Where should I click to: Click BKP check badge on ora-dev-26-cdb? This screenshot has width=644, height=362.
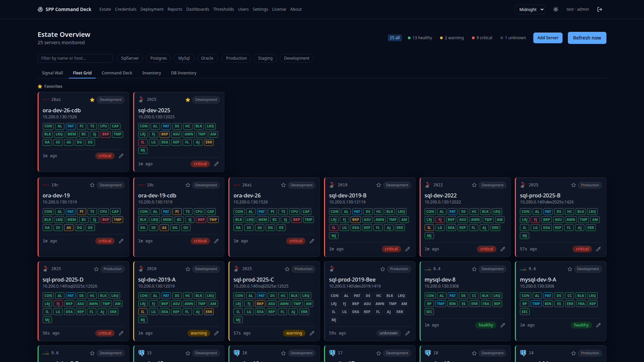tap(106, 134)
